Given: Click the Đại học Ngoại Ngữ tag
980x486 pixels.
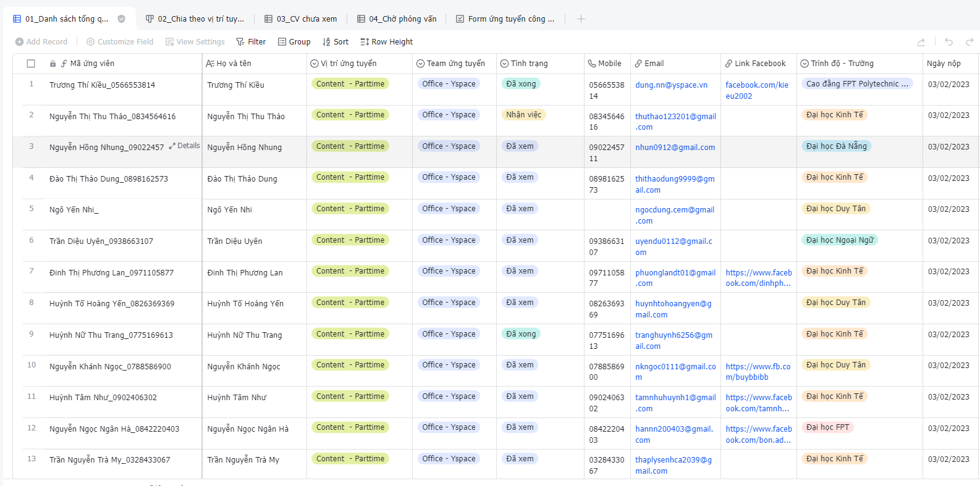Looking at the screenshot, I should (840, 240).
